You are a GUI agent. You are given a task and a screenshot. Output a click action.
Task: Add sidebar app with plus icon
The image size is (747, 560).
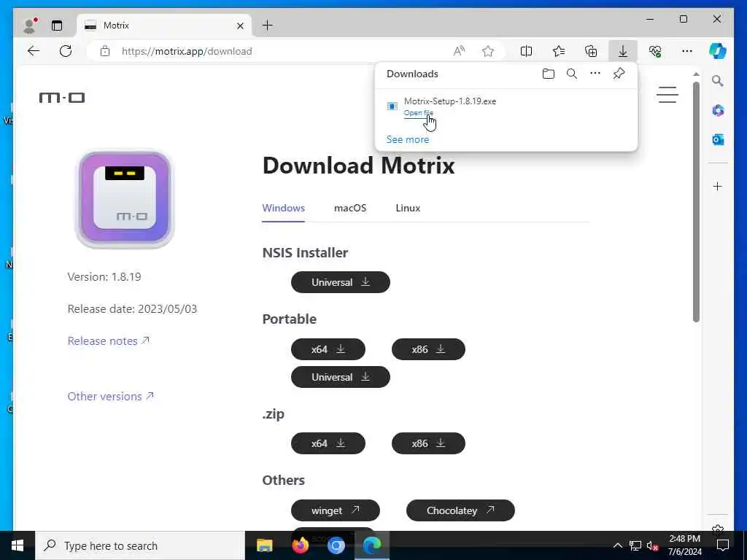point(718,186)
